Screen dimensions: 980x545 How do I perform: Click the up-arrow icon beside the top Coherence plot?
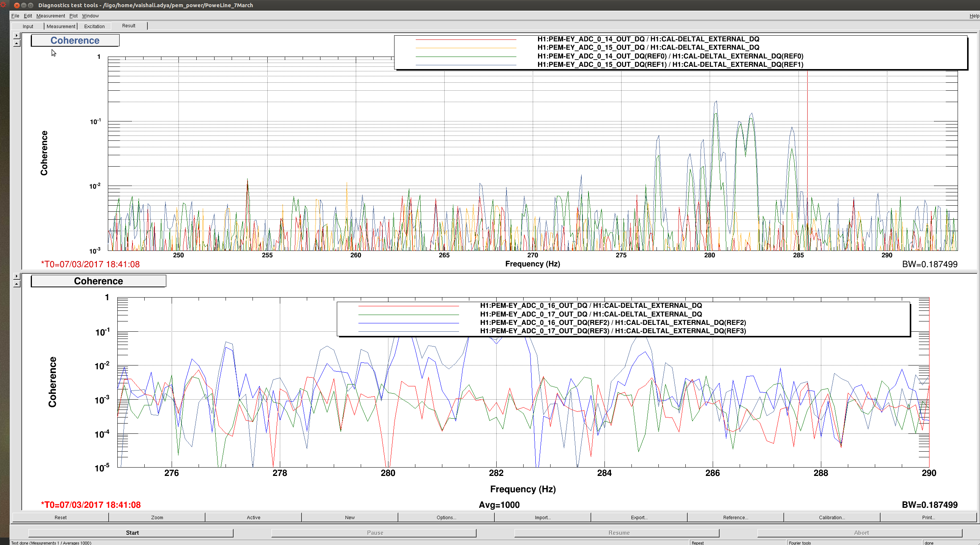click(16, 43)
